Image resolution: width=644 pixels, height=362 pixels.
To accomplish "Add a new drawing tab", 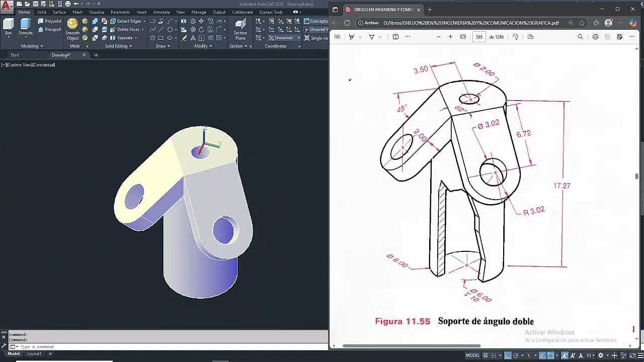I will tap(96, 55).
